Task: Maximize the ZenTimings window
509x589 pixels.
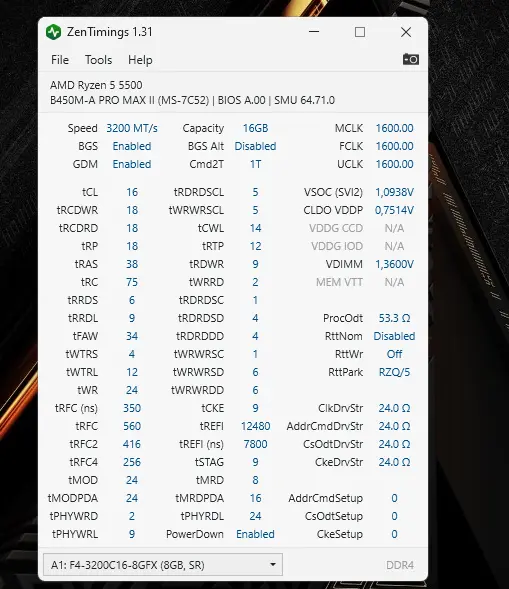Action: click(x=360, y=32)
